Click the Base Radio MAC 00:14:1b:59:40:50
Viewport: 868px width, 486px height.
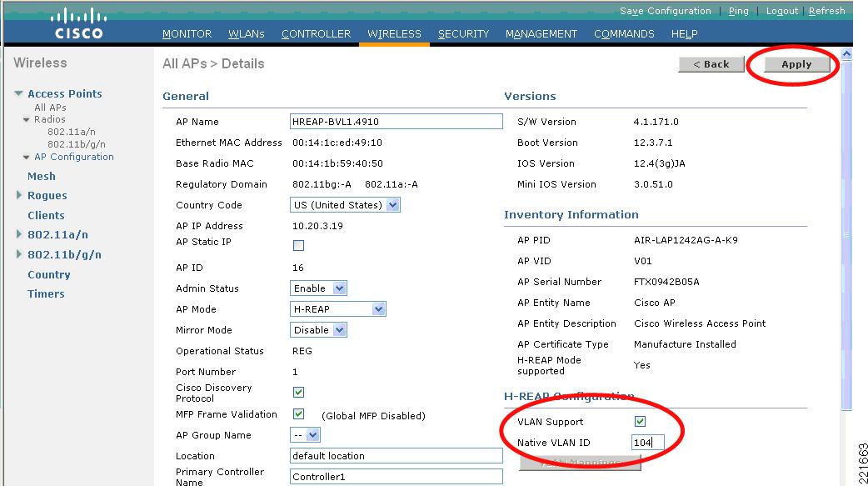337,163
